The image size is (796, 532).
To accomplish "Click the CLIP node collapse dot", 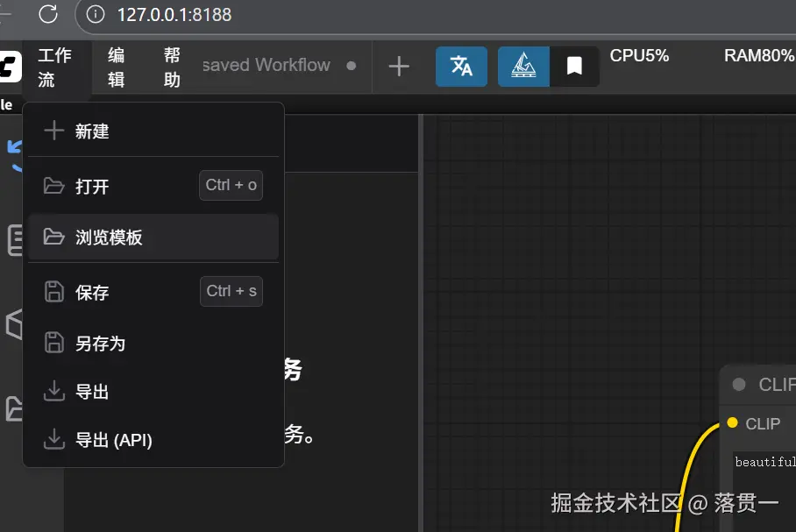I will point(739,384).
